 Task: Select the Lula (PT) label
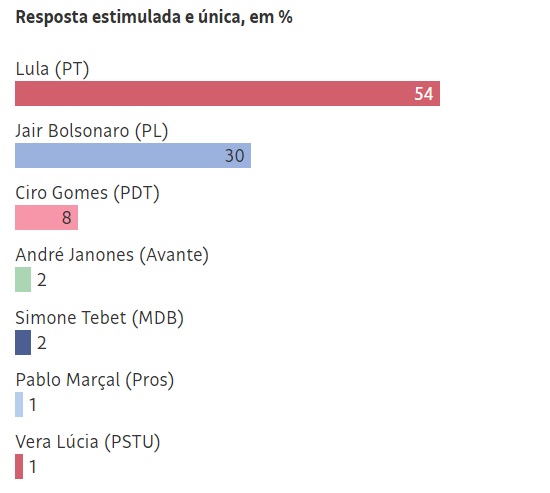point(52,69)
